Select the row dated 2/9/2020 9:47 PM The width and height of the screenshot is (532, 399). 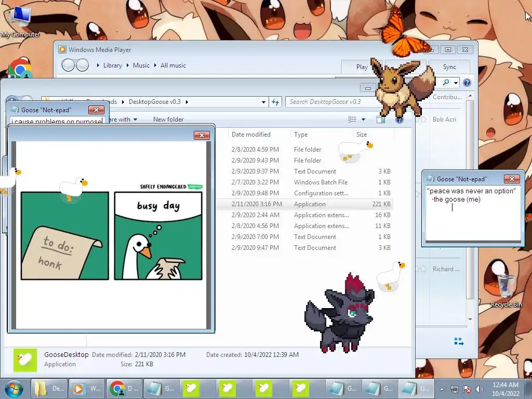(304, 248)
